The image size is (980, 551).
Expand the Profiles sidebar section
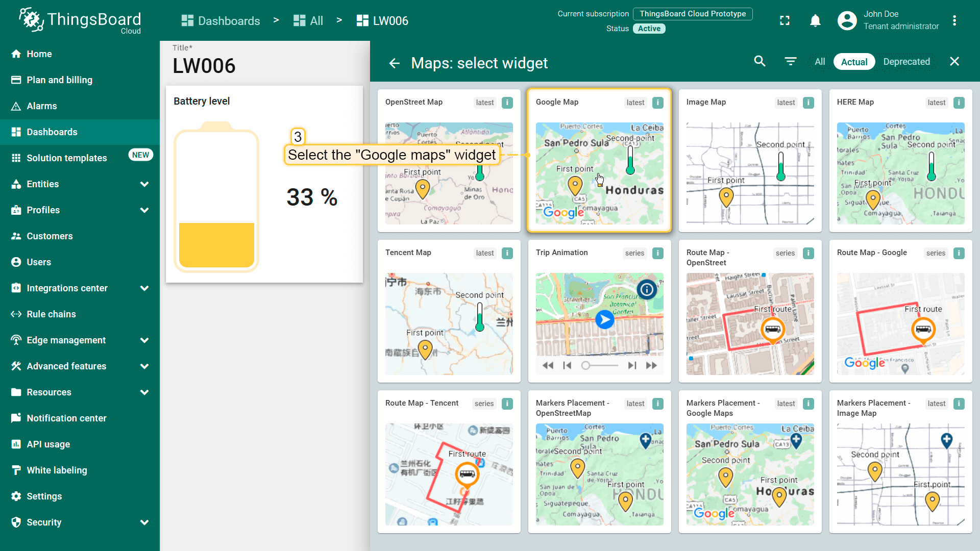pyautogui.click(x=144, y=210)
